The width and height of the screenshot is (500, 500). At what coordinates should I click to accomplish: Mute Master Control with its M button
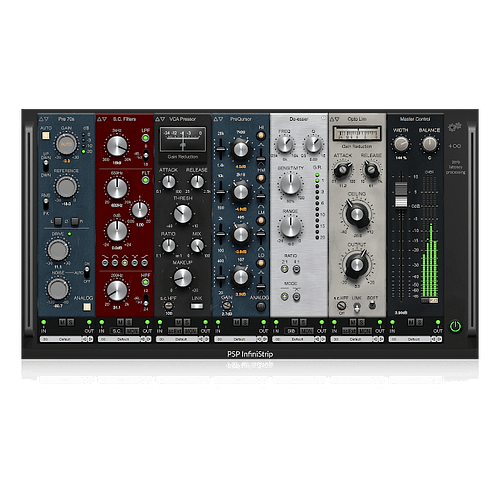pos(411,322)
